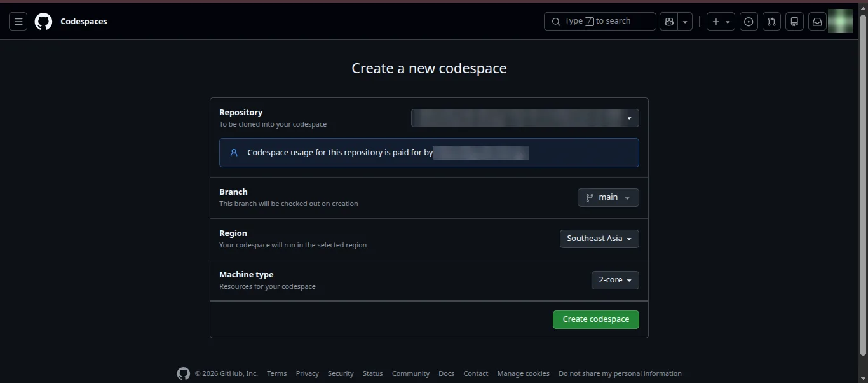Change the Southeast Asia region dropdown
The width and height of the screenshot is (868, 383).
pos(599,239)
